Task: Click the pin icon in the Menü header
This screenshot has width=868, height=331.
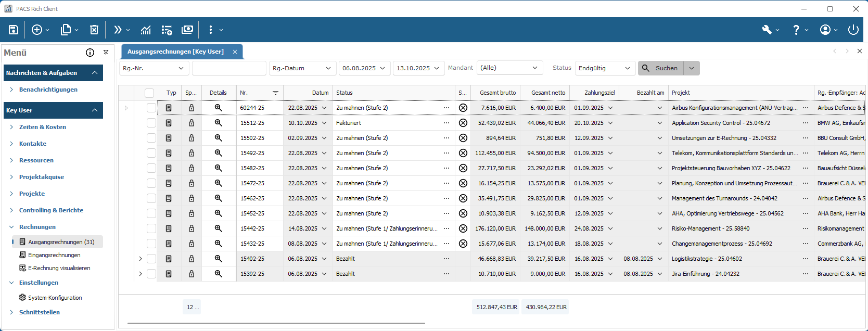Action: 106,53
